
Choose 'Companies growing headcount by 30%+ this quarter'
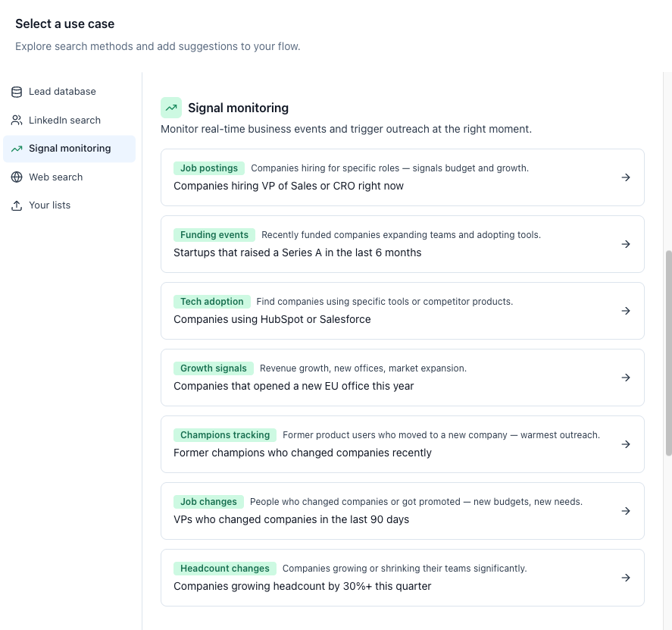coord(302,586)
